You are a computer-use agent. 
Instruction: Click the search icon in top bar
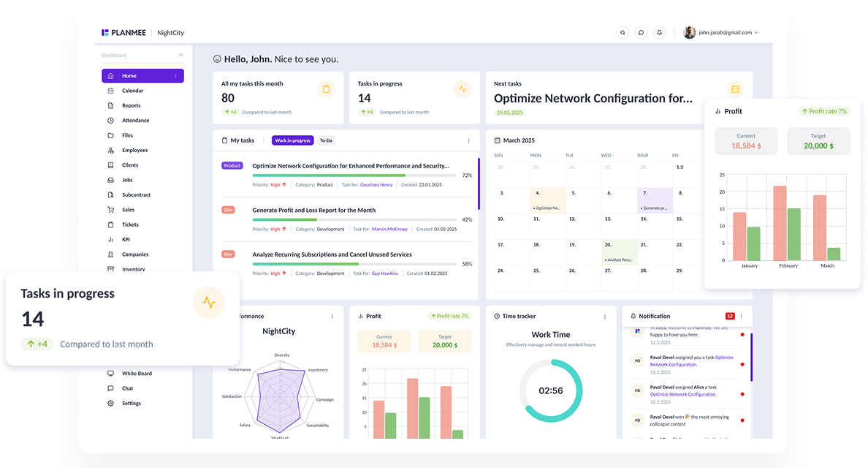pyautogui.click(x=623, y=32)
